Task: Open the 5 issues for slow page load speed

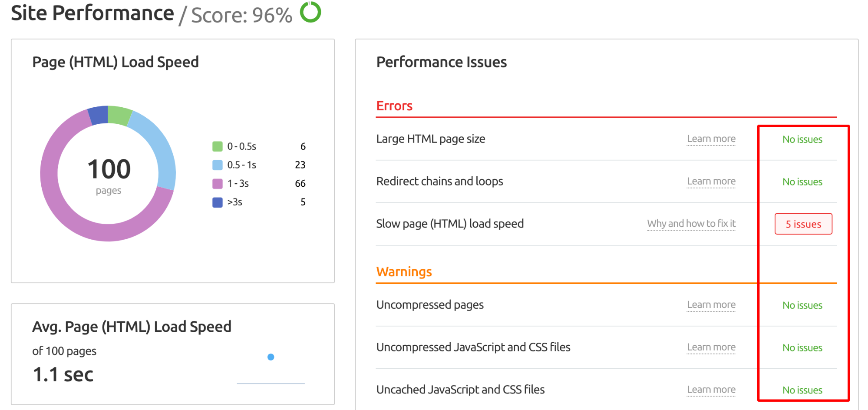Action: [x=803, y=224]
